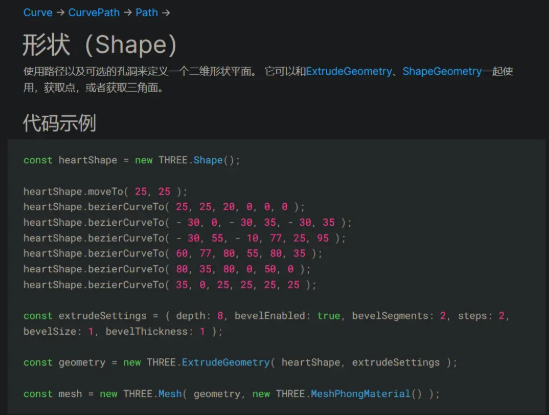Screen dimensions: 549x415
Task: Click ExtrudeGeometry in the geometry code line
Action: click(x=226, y=362)
